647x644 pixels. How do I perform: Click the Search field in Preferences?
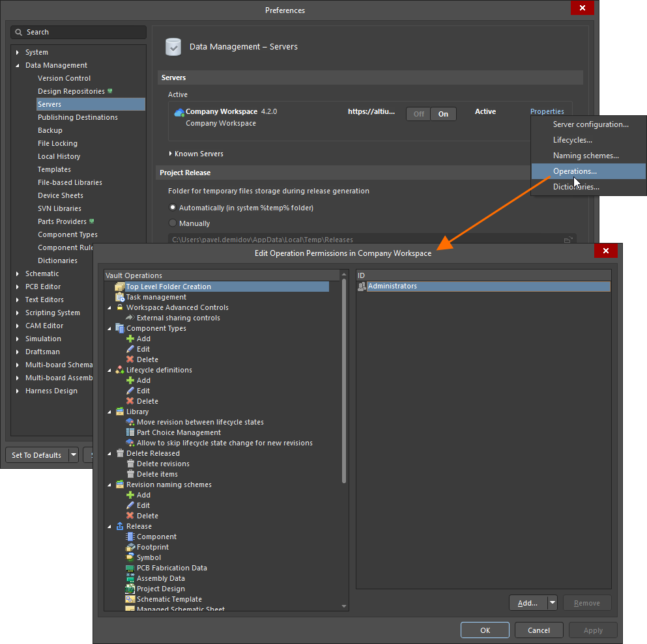(x=78, y=32)
